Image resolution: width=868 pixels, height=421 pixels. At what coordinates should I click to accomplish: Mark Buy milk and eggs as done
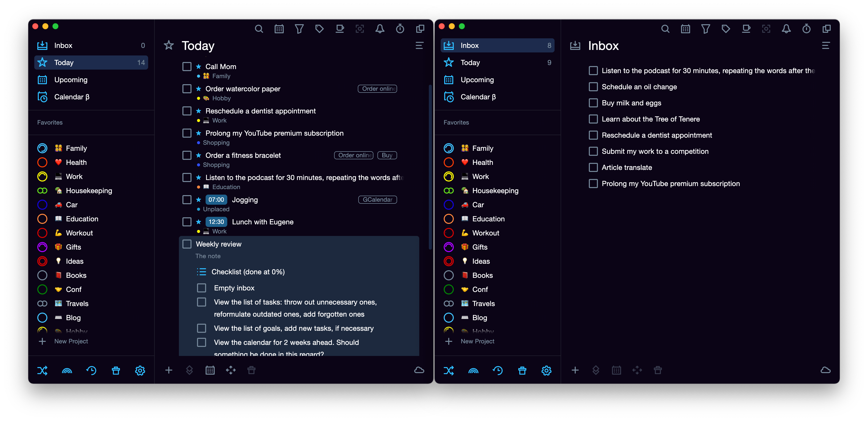(593, 103)
